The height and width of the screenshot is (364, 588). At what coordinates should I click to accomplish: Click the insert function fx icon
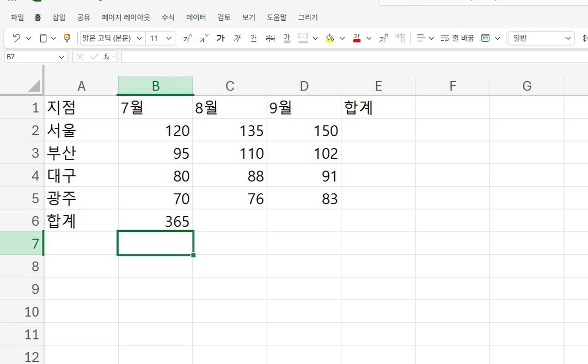click(107, 57)
